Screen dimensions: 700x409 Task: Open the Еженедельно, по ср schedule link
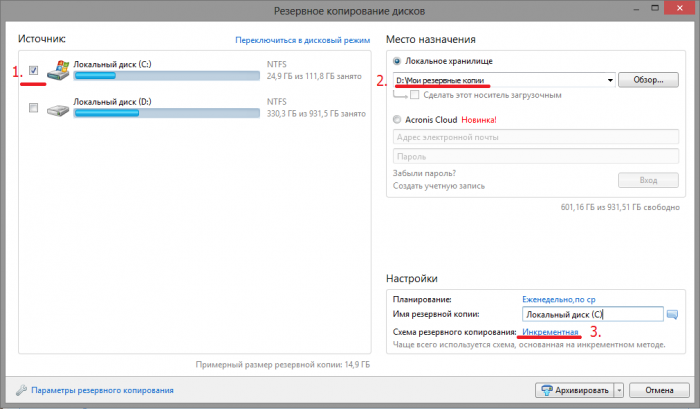[x=563, y=298]
